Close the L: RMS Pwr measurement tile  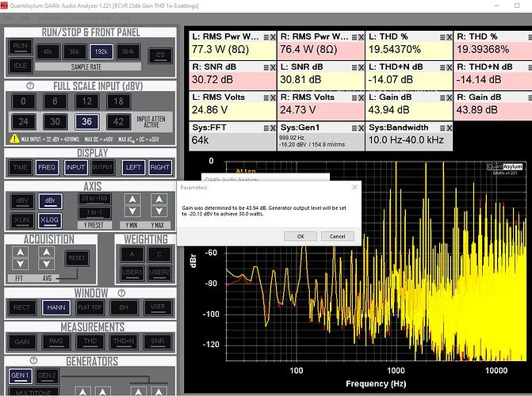point(273,37)
